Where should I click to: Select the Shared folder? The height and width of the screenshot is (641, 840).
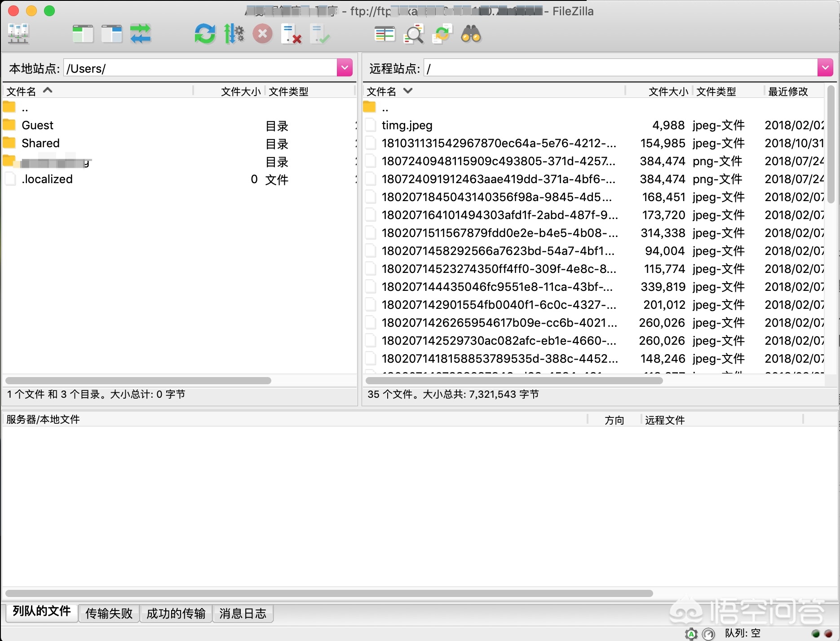pos(180,143)
